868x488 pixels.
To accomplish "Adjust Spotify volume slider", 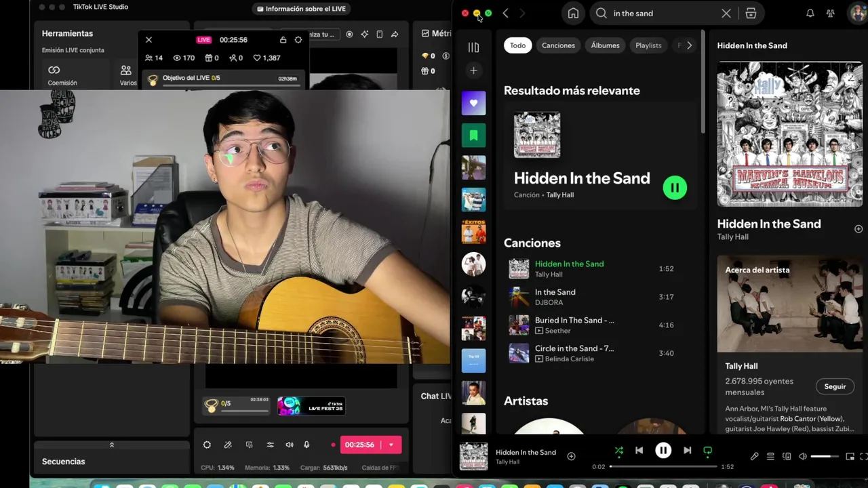I will click(x=825, y=457).
